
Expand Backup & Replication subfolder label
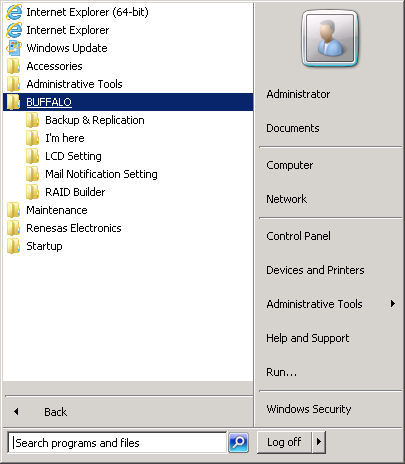(95, 120)
